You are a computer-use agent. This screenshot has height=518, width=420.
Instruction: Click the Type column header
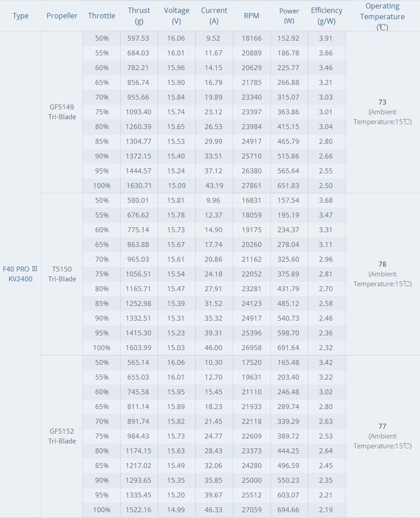pos(20,16)
